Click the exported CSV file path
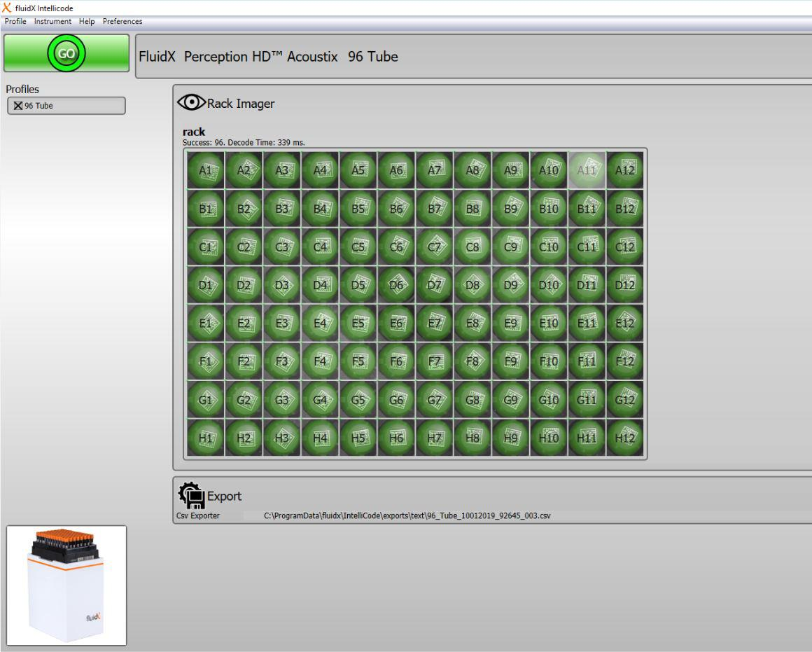 [407, 515]
